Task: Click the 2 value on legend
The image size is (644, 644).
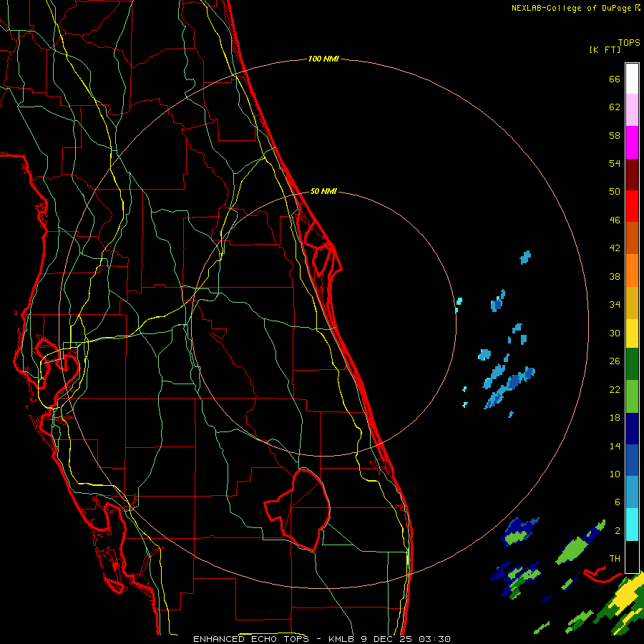Action: 617,531
